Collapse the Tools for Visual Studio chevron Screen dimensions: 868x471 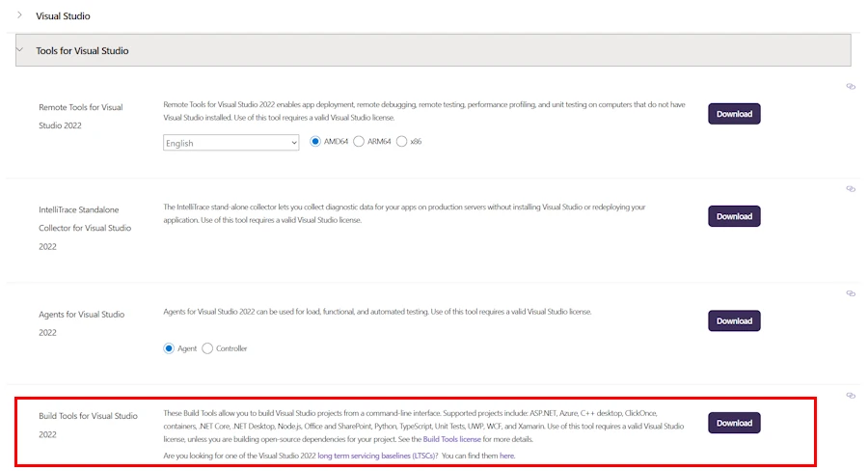(20, 50)
